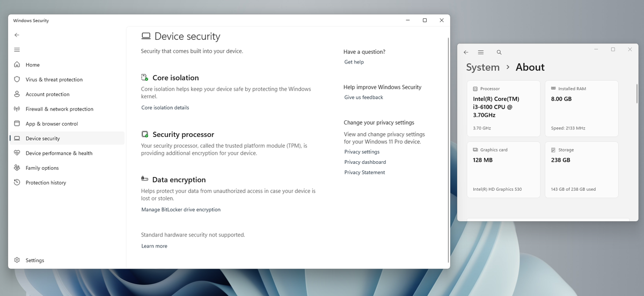644x296 pixels.
Task: Click the 'Speed: 2133 MHz' text
Action: click(568, 128)
